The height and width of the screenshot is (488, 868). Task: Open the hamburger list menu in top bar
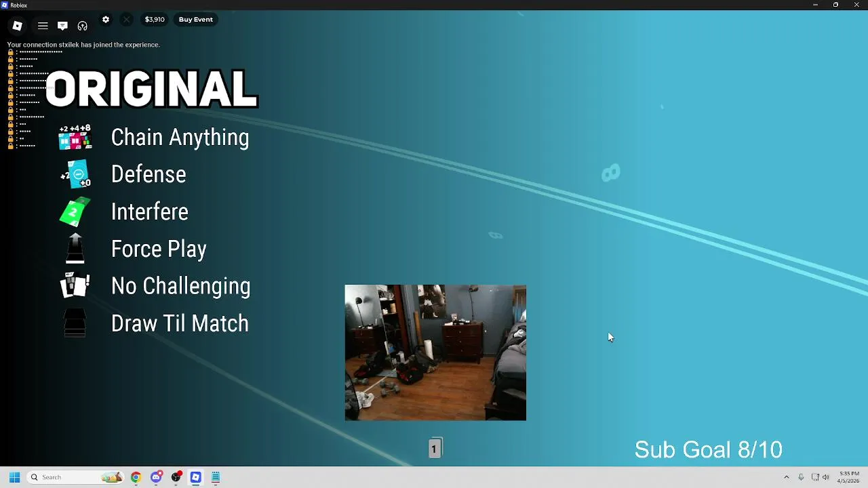[x=43, y=26]
